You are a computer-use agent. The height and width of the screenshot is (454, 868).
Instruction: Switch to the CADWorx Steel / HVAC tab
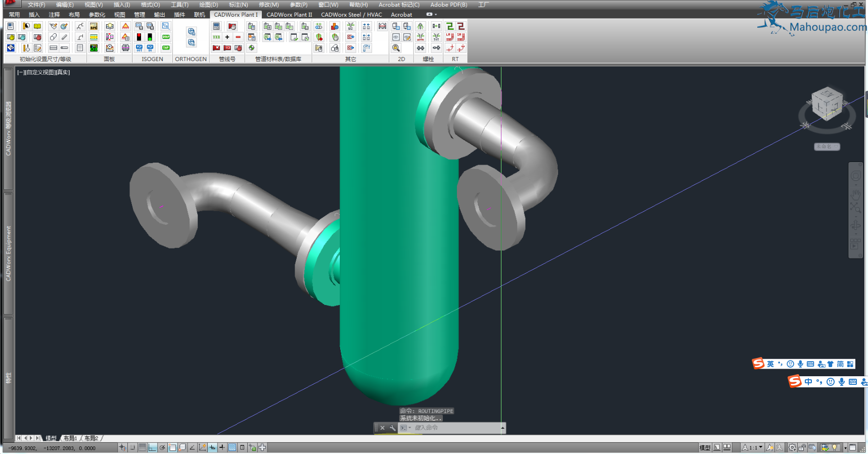pos(351,15)
